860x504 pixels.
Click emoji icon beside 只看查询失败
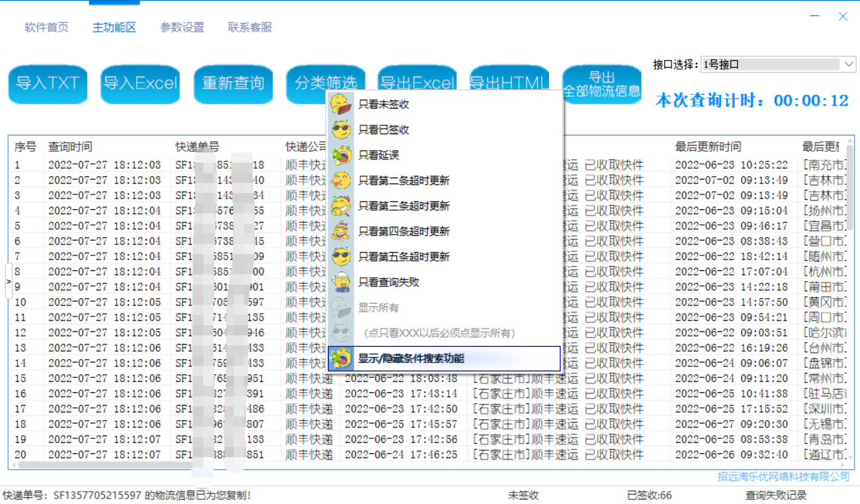pos(340,282)
